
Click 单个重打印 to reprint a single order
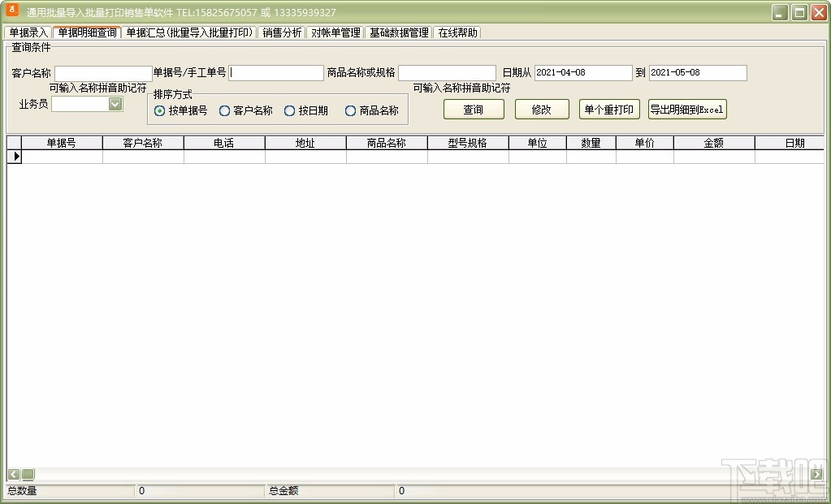608,109
